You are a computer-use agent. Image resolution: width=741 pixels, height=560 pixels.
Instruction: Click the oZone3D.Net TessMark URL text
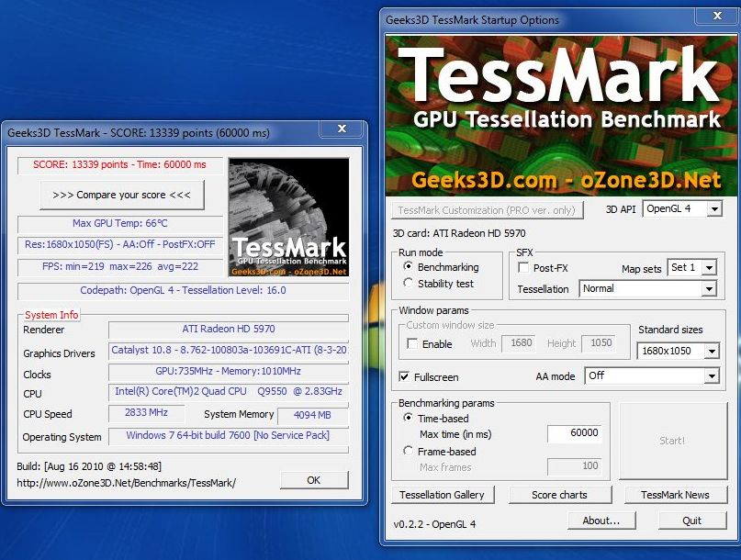[126, 483]
